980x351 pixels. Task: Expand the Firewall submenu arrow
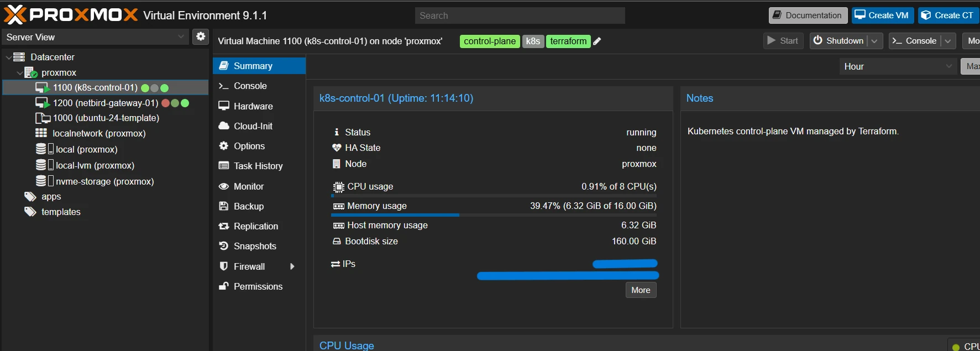(x=292, y=266)
